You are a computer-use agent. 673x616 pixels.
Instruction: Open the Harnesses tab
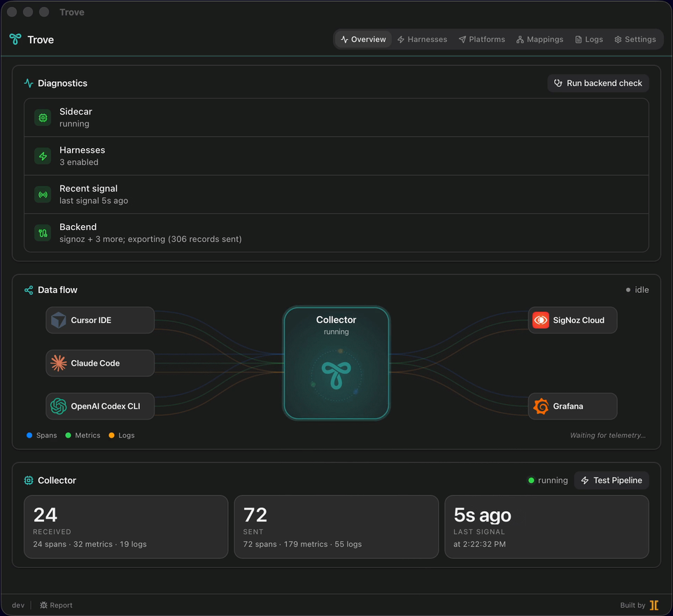[x=422, y=39]
